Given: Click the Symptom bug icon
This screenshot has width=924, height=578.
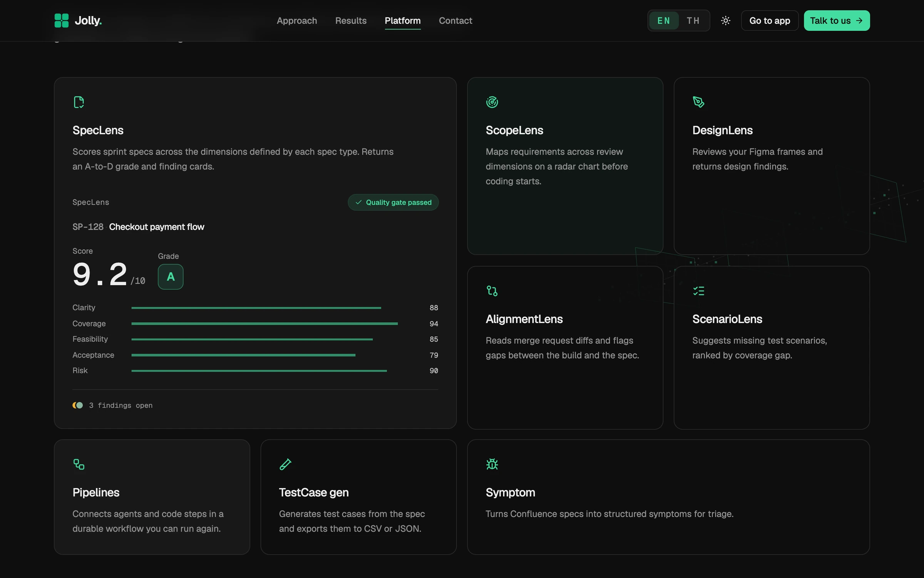Looking at the screenshot, I should [492, 464].
